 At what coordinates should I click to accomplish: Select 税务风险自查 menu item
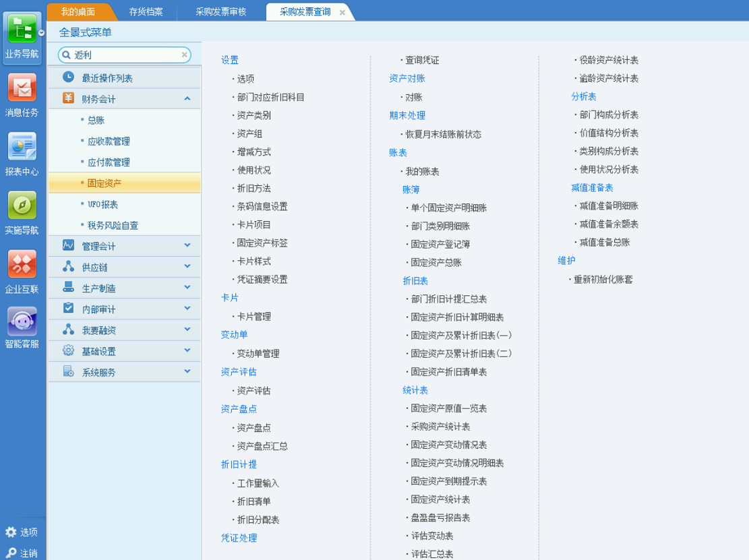click(x=113, y=225)
